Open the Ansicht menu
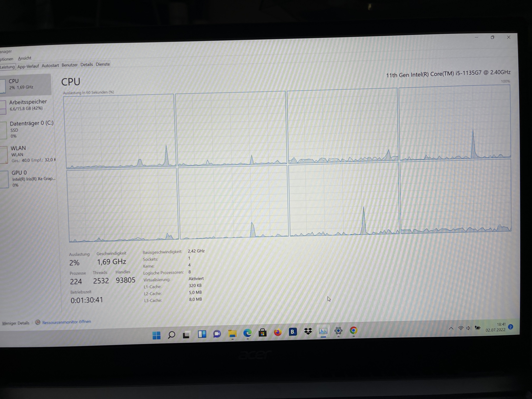The image size is (532, 399). click(25, 58)
